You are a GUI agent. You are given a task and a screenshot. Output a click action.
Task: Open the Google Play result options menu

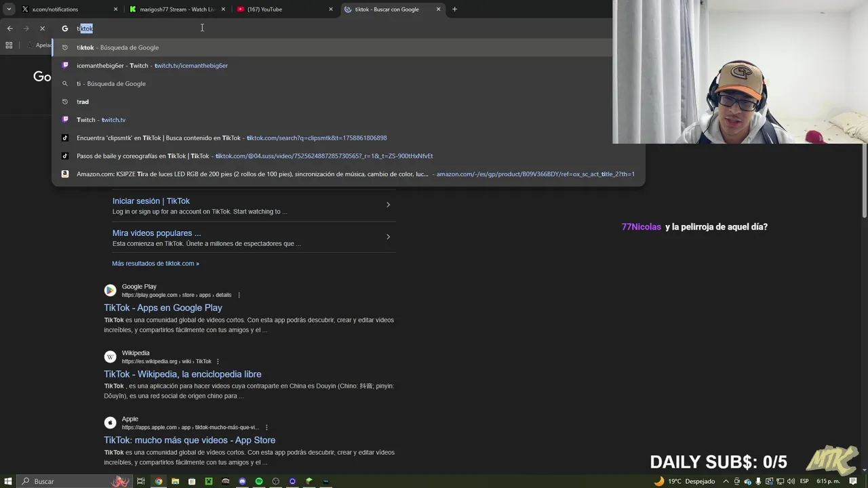pyautogui.click(x=239, y=296)
